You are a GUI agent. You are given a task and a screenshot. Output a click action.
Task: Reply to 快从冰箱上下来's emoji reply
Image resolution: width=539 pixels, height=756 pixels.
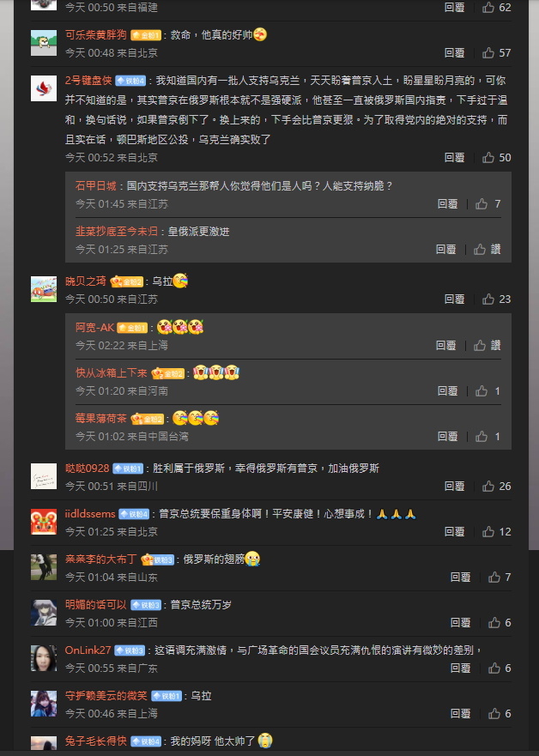[447, 391]
